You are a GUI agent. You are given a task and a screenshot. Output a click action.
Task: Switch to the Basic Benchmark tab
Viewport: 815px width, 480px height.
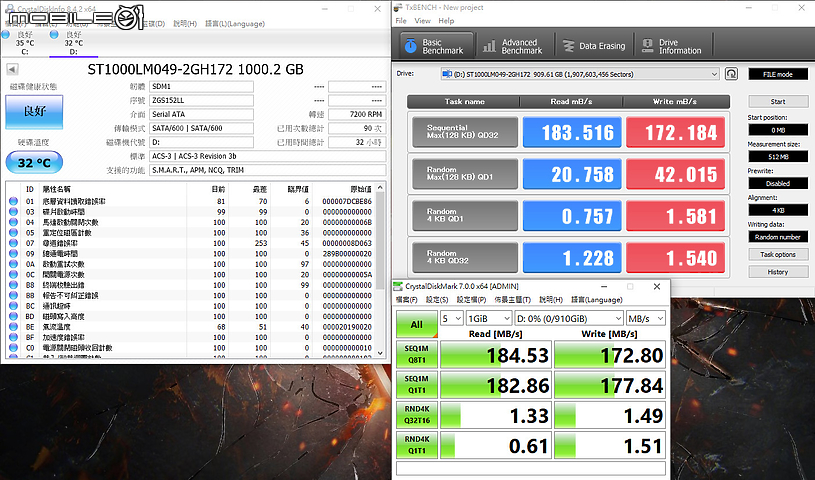click(437, 46)
